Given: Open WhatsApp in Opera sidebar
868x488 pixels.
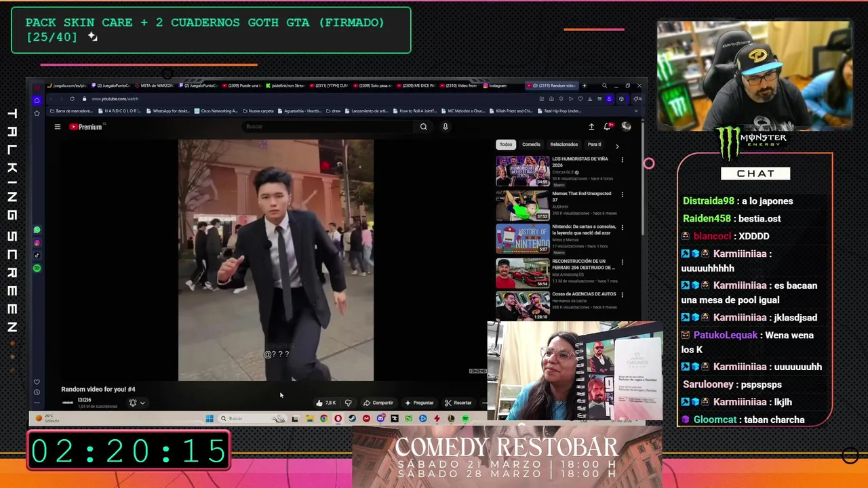Looking at the screenshot, I should point(37,230).
